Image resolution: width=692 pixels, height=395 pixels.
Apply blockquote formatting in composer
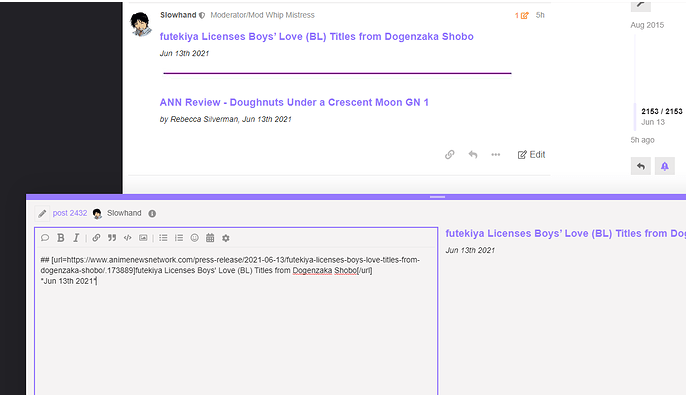(x=112, y=238)
